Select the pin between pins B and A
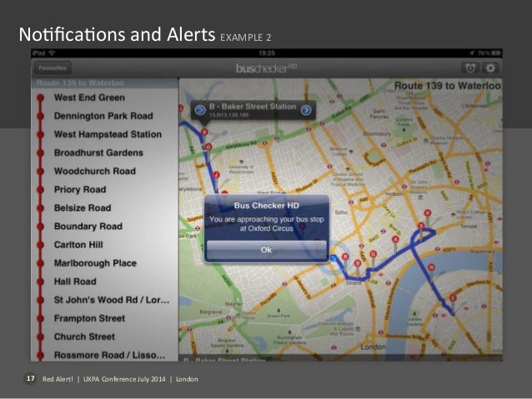The width and height of the screenshot is (532, 399). click(x=374, y=254)
